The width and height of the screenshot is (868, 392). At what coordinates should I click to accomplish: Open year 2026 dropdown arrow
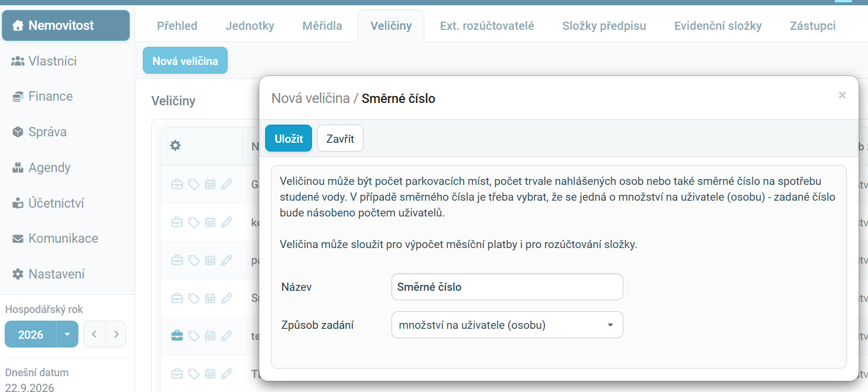67,335
